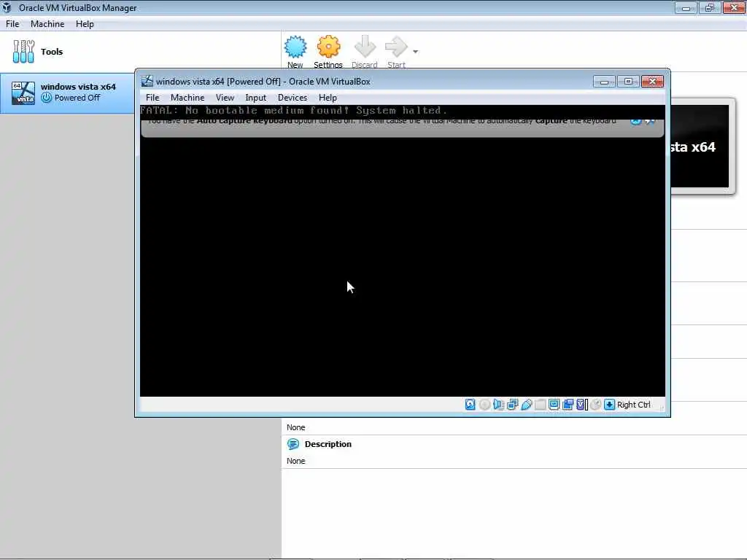Open the Manager window File menu

[x=12, y=24]
